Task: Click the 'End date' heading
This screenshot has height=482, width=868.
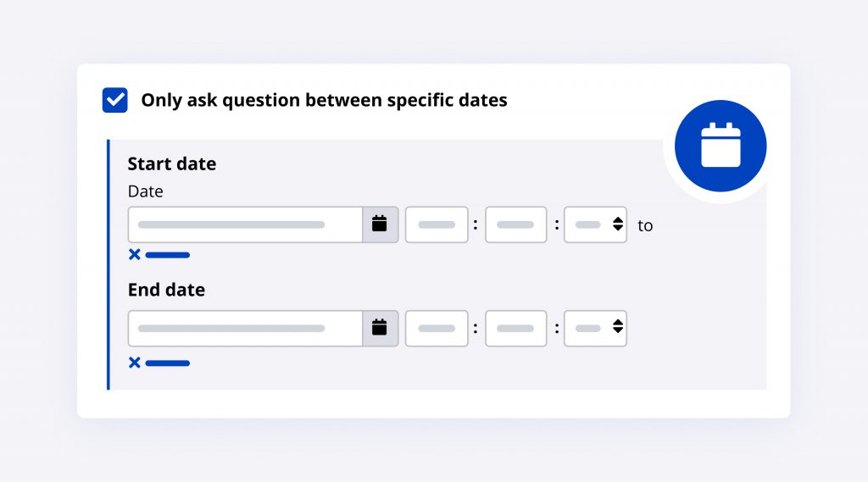Action: 166,290
